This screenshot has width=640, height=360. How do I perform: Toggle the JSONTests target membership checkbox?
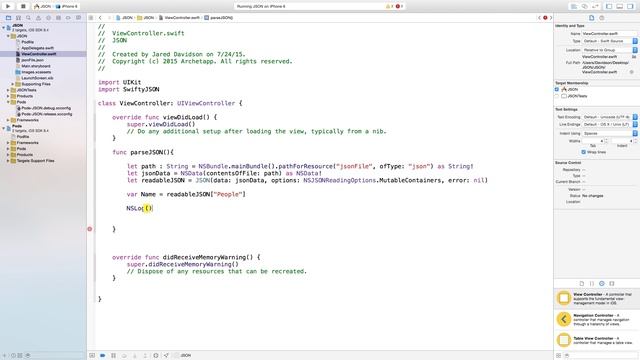coord(557,96)
